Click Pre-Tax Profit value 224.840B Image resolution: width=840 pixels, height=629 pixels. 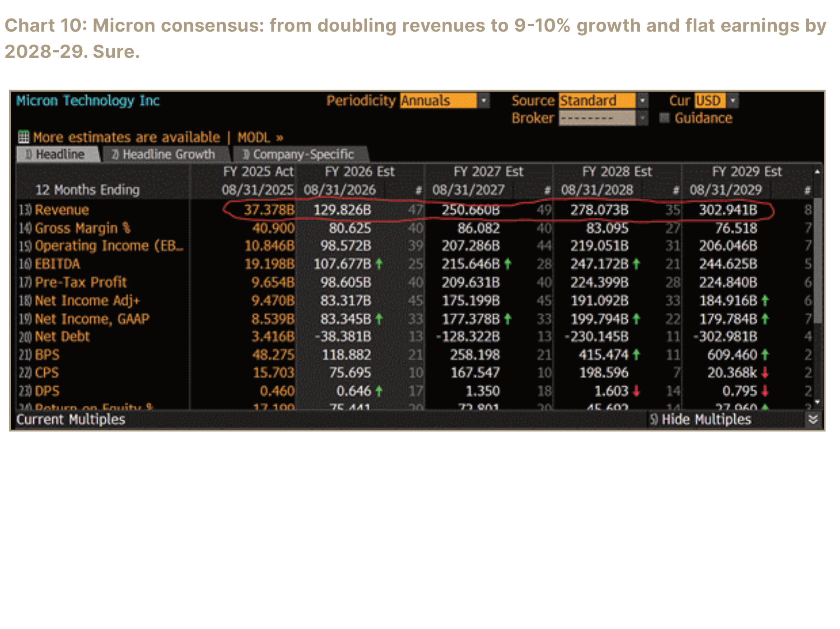tap(728, 282)
